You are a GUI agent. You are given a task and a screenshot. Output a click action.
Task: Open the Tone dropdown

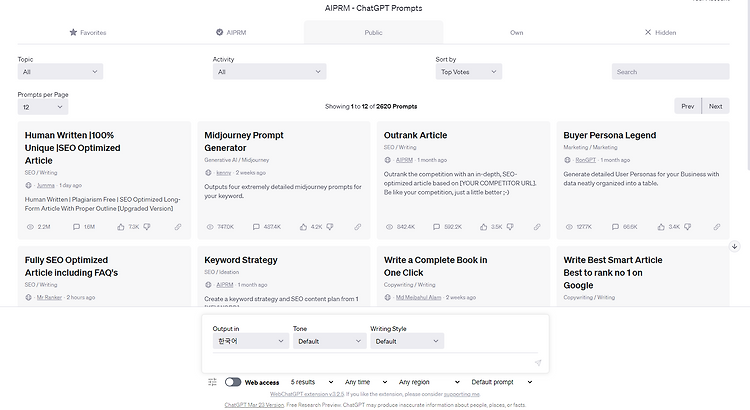click(330, 341)
